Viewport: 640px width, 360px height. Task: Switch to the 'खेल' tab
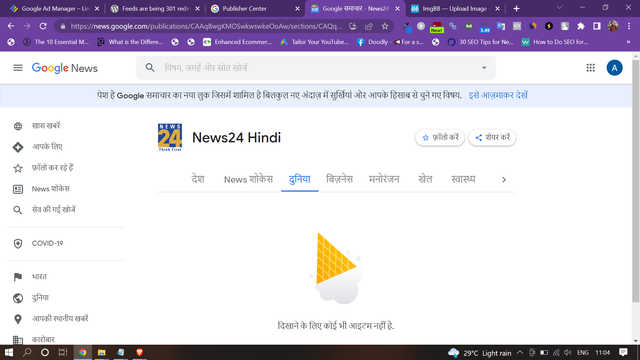425,179
